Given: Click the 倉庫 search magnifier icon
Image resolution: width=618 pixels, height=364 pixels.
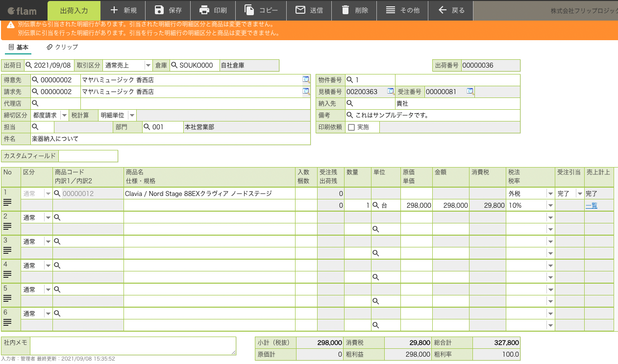Looking at the screenshot, I should (x=174, y=65).
